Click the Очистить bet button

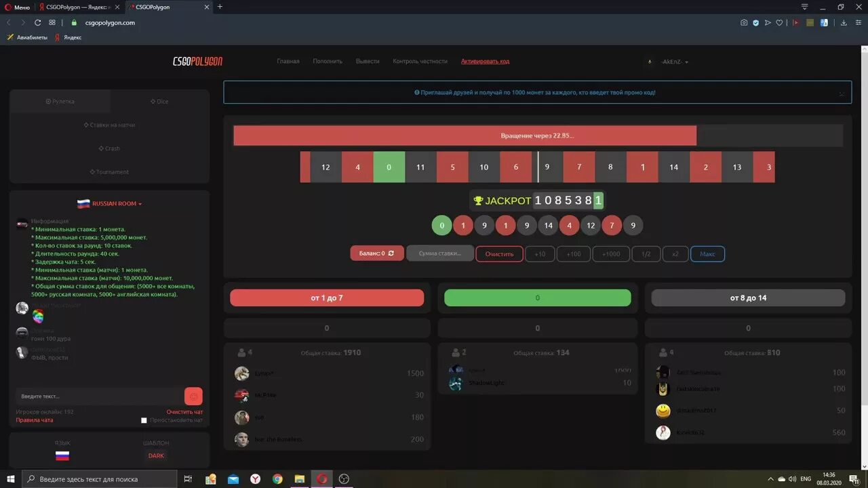(500, 253)
